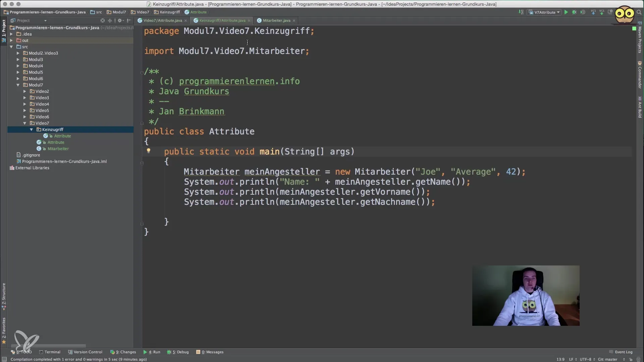The width and height of the screenshot is (644, 362).
Task: Click the VCS update project icon
Action: click(x=593, y=12)
